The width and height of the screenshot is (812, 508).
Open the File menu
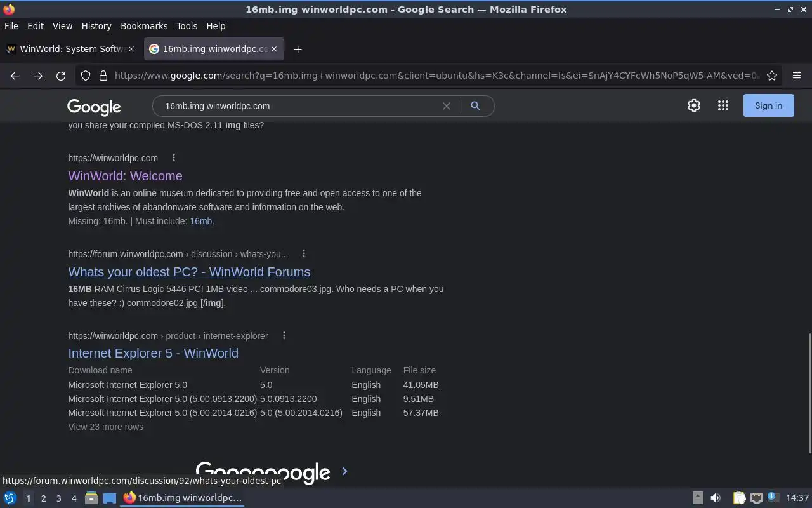pyautogui.click(x=11, y=26)
